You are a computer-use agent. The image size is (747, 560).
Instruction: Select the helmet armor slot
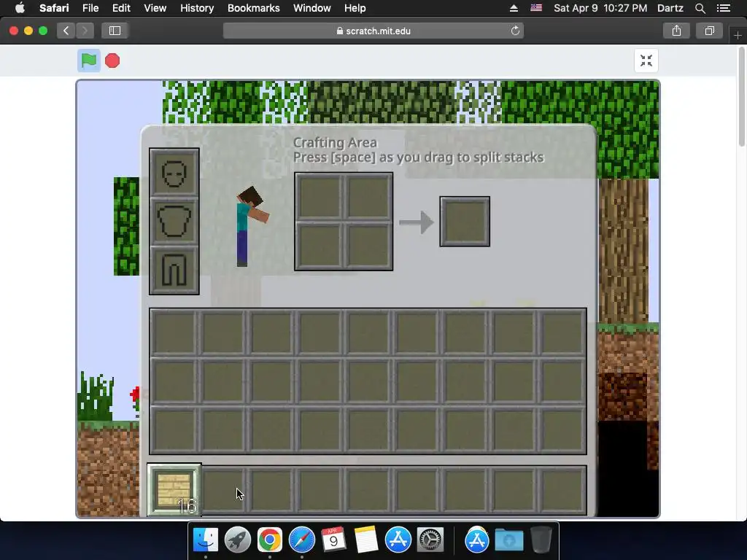(x=174, y=174)
